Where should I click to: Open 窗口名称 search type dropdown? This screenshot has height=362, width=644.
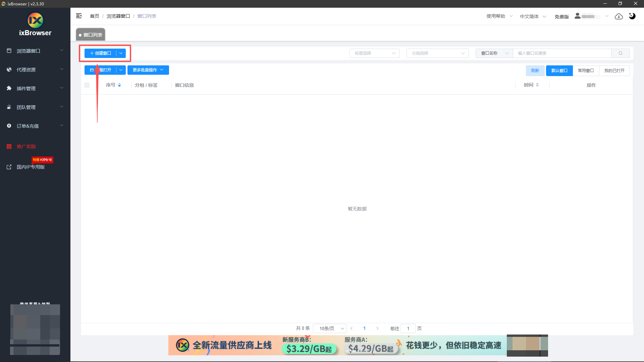pyautogui.click(x=494, y=53)
